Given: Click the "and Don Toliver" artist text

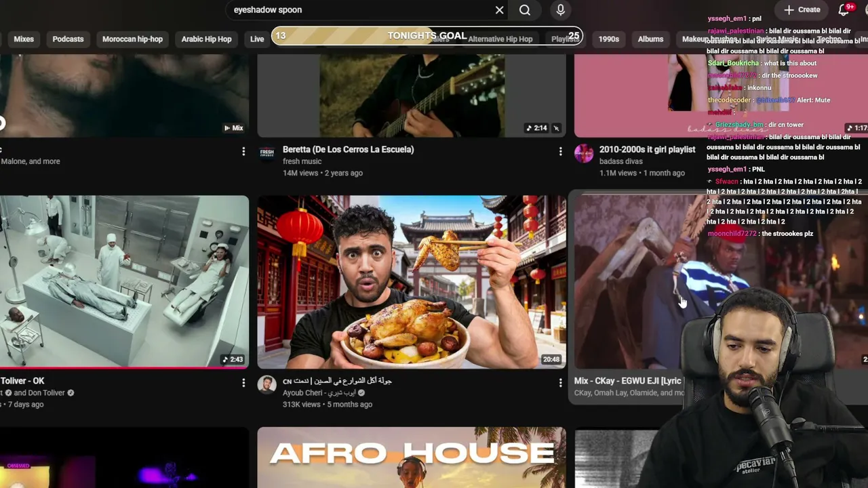Looking at the screenshot, I should pyautogui.click(x=39, y=393).
